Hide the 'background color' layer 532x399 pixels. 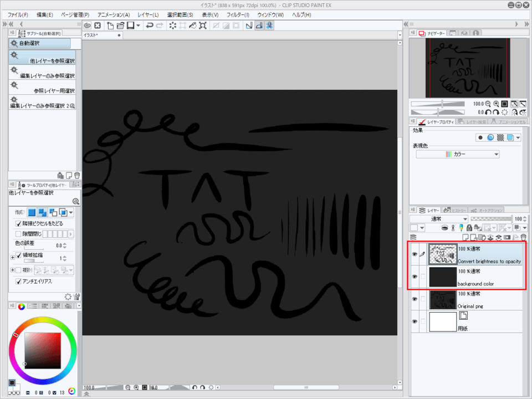coord(414,277)
